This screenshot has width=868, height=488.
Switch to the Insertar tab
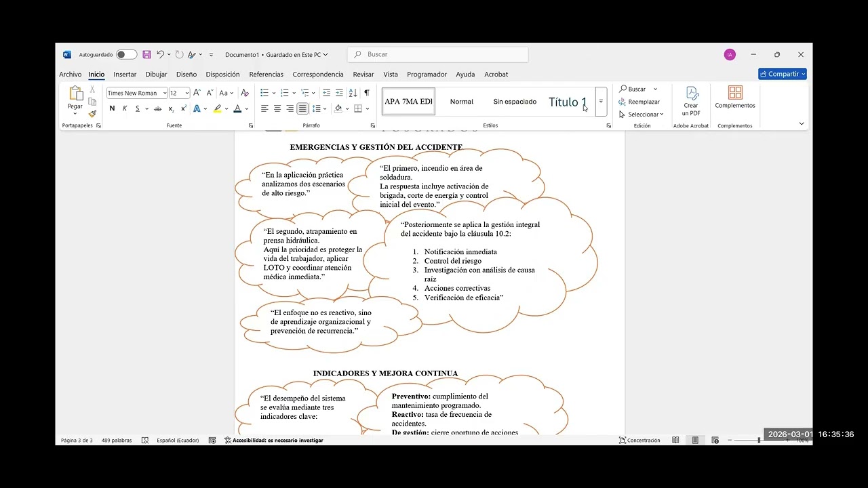[x=125, y=75]
